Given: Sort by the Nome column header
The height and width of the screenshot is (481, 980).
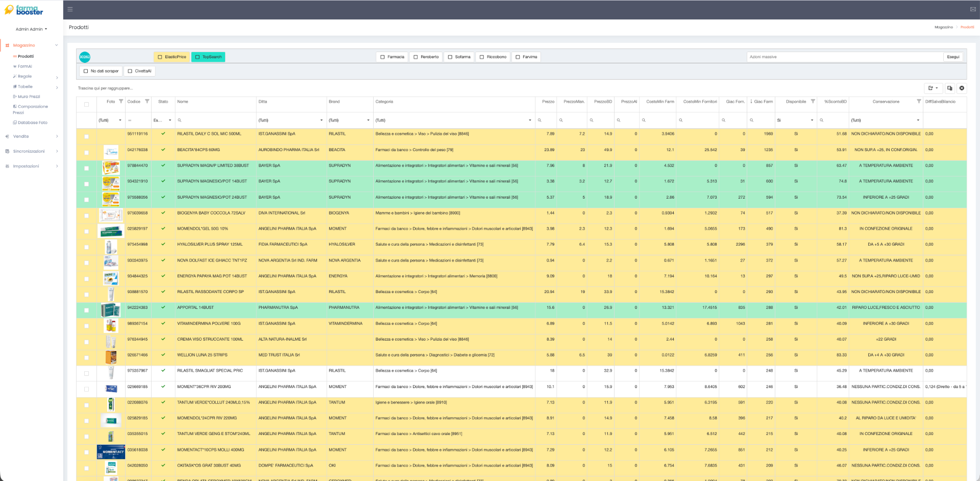Looking at the screenshot, I should (183, 102).
